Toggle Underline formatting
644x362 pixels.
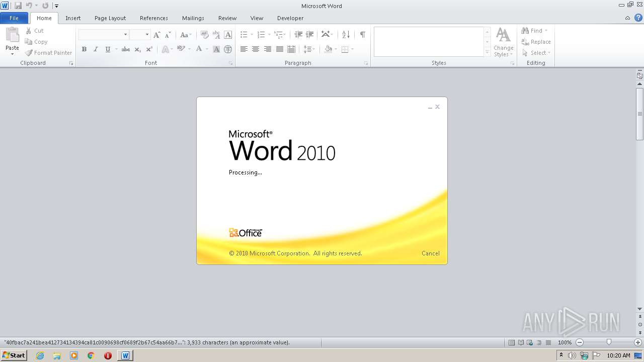(x=107, y=49)
